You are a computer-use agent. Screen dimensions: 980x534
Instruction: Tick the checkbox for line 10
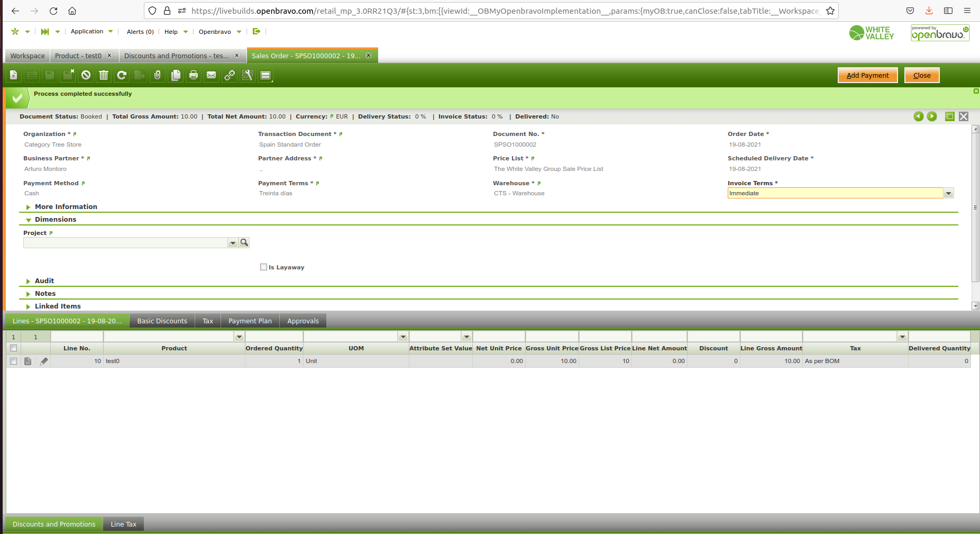(14, 361)
